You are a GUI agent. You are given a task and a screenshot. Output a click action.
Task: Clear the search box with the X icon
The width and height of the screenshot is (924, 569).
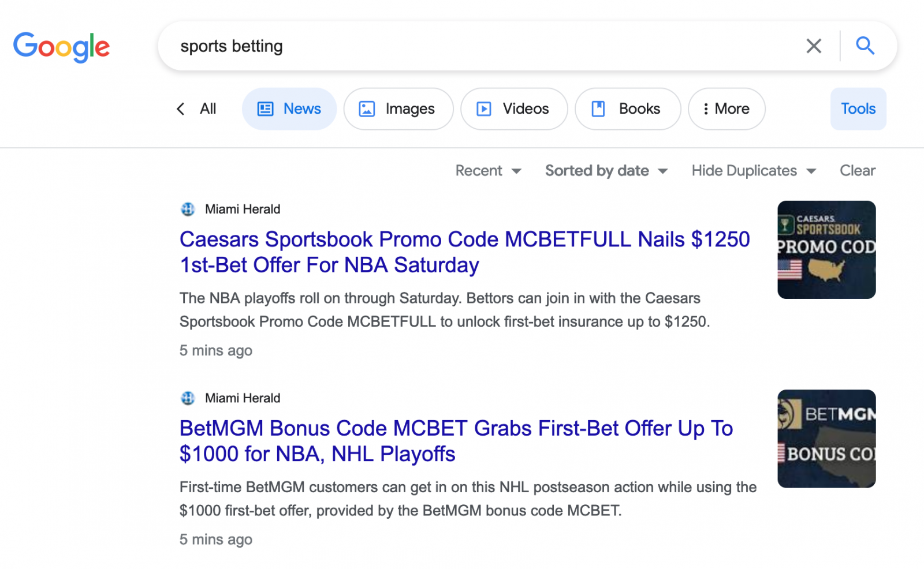tap(814, 46)
